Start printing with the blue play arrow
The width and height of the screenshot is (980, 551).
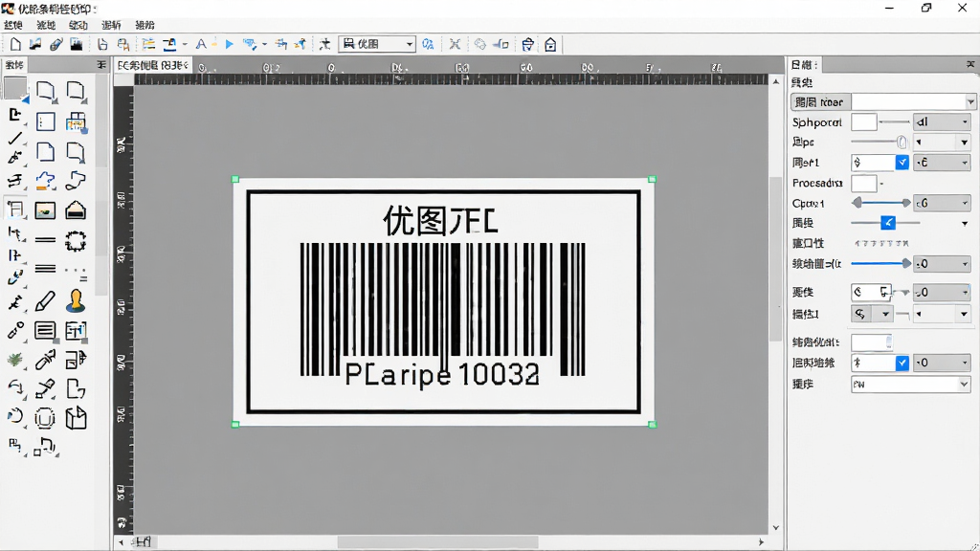pos(230,44)
